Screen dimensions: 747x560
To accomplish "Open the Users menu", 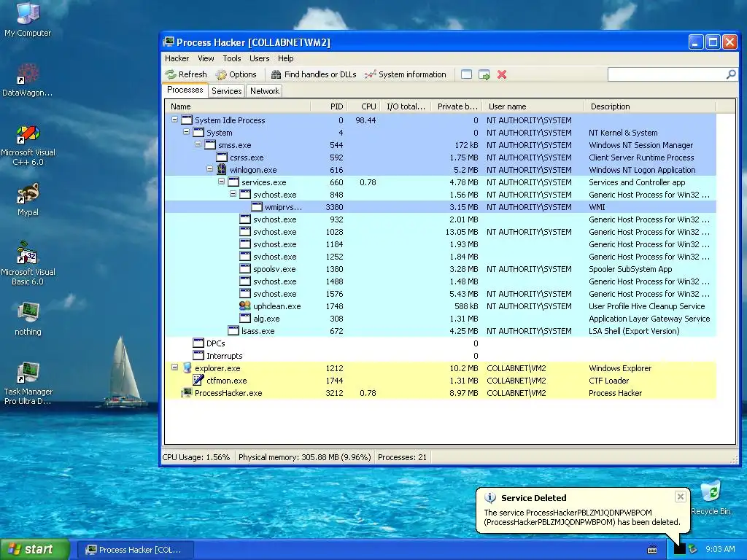I will pyautogui.click(x=259, y=58).
